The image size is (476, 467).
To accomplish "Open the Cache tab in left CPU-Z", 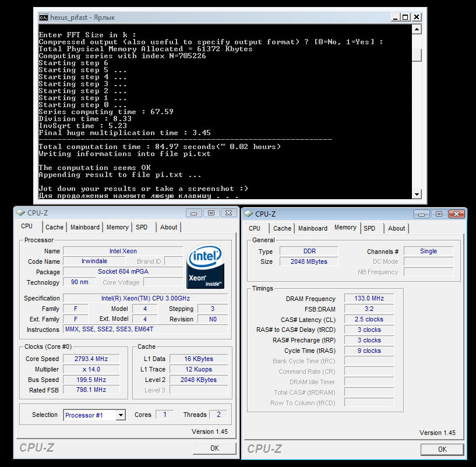I will (x=54, y=227).
